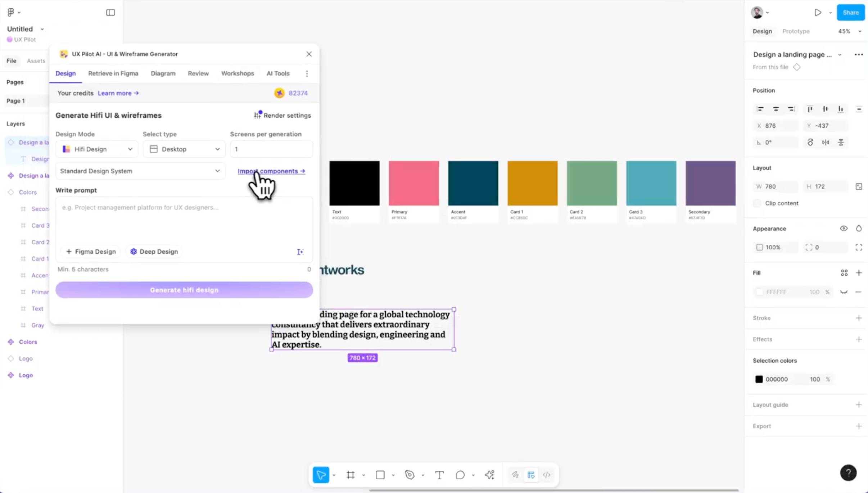This screenshot has width=868, height=493.
Task: Follow the Import components link
Action: 271,171
